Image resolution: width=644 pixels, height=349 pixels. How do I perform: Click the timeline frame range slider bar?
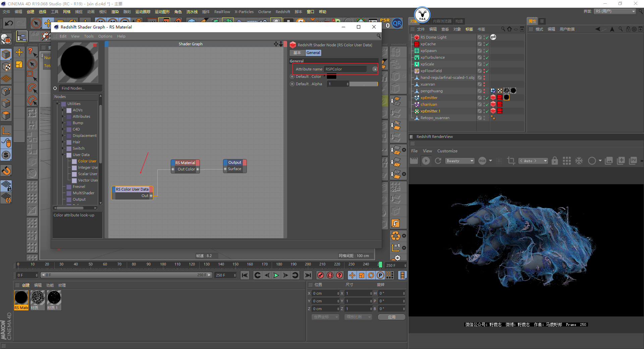click(x=126, y=275)
